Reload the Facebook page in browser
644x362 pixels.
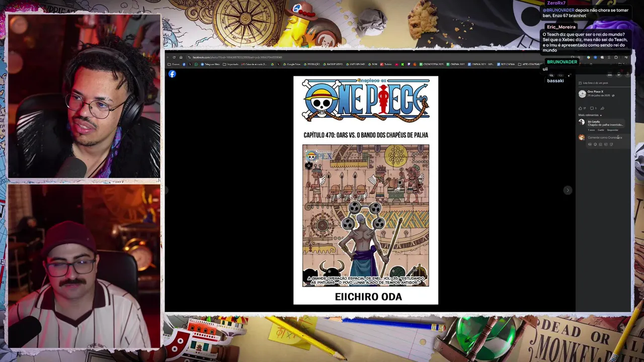[x=174, y=57]
